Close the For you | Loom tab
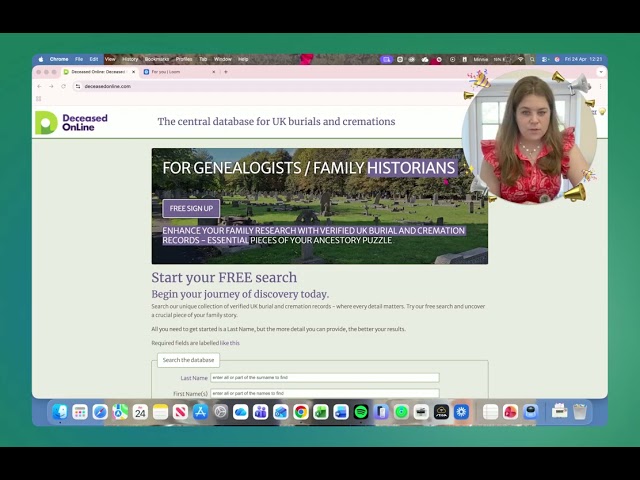 [213, 72]
